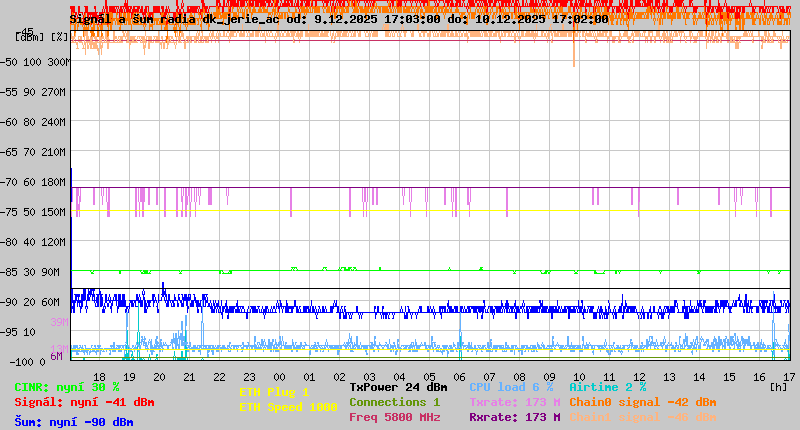Click the '00' midnight mark on the time axis
Viewport: 800px width, 430px height.
point(280,376)
